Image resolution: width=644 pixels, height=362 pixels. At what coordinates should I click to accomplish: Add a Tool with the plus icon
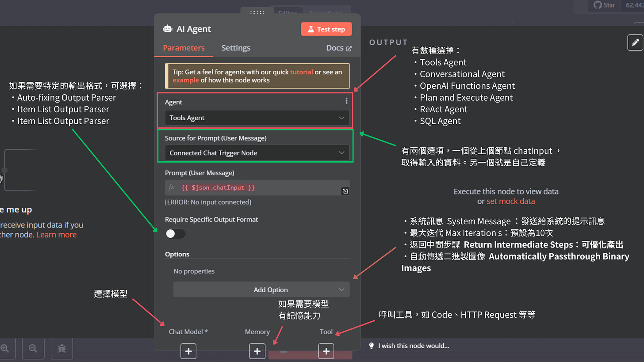(326, 351)
